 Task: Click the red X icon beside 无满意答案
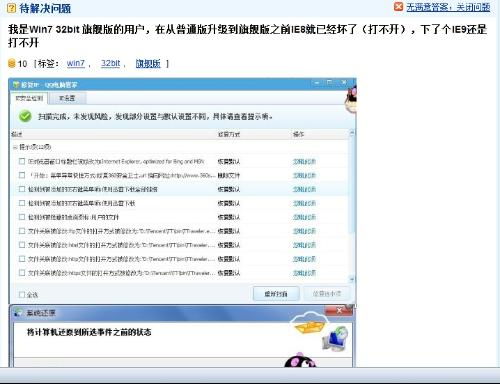(x=398, y=7)
